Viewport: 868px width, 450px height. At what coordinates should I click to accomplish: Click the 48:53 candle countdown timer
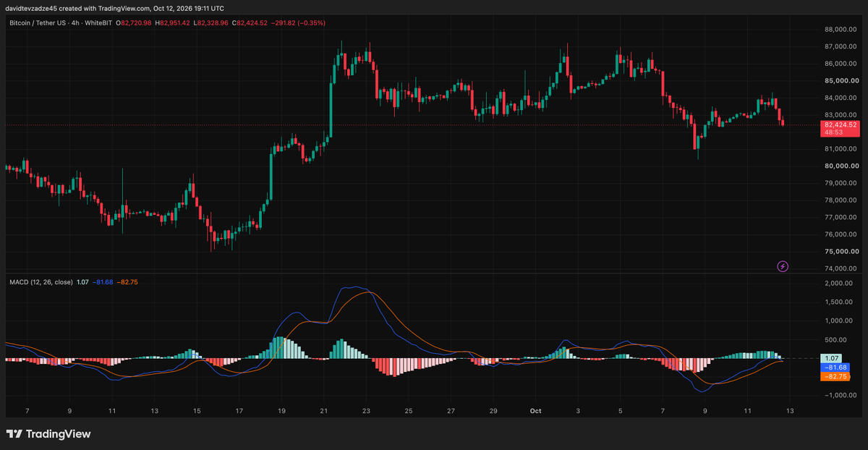(833, 133)
